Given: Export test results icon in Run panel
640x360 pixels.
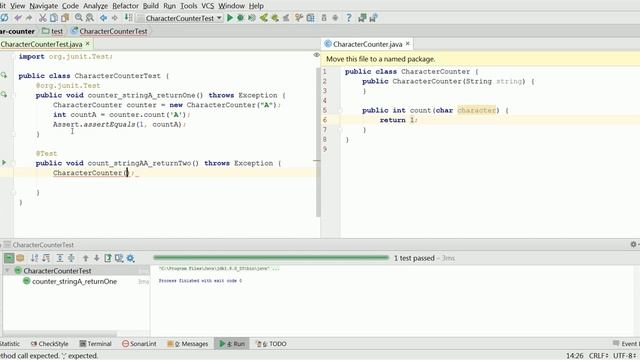Looking at the screenshot, I should (108, 258).
